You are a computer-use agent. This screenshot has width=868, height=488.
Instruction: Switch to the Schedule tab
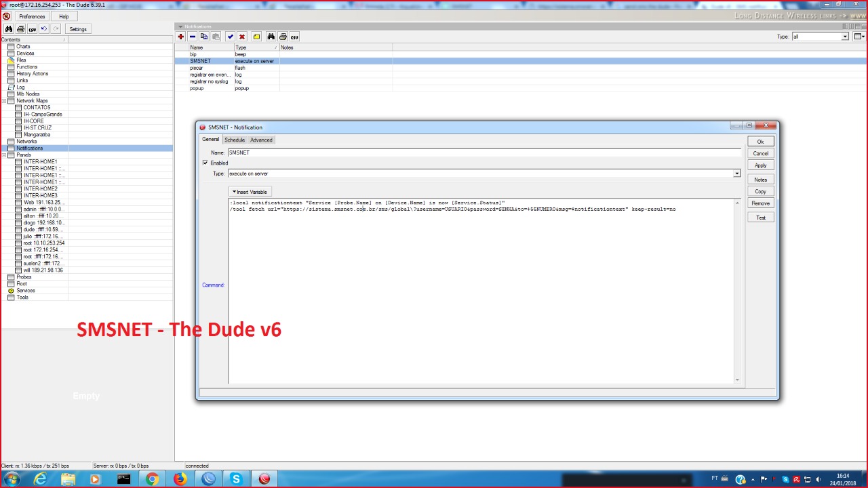(235, 140)
